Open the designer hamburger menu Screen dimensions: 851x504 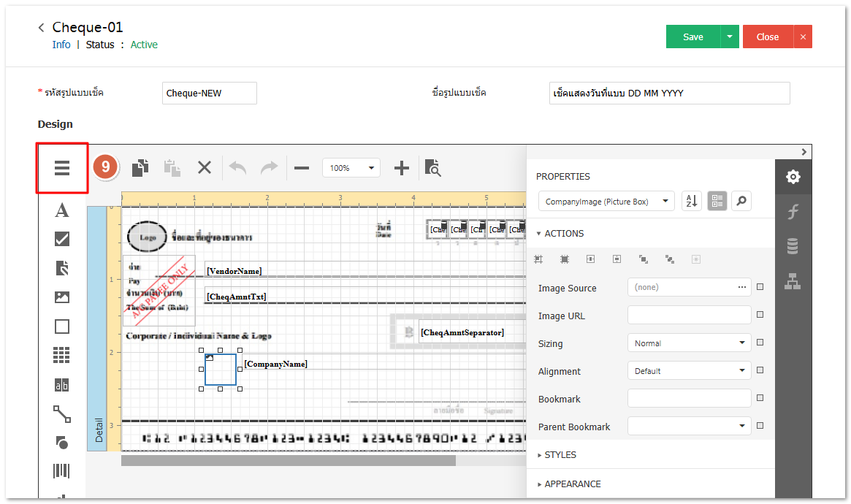click(62, 168)
